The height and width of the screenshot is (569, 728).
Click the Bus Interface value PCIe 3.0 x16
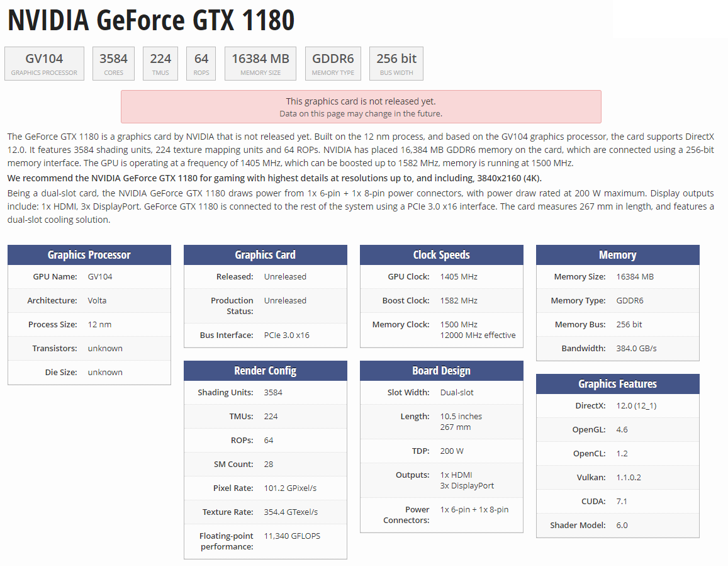tap(286, 335)
